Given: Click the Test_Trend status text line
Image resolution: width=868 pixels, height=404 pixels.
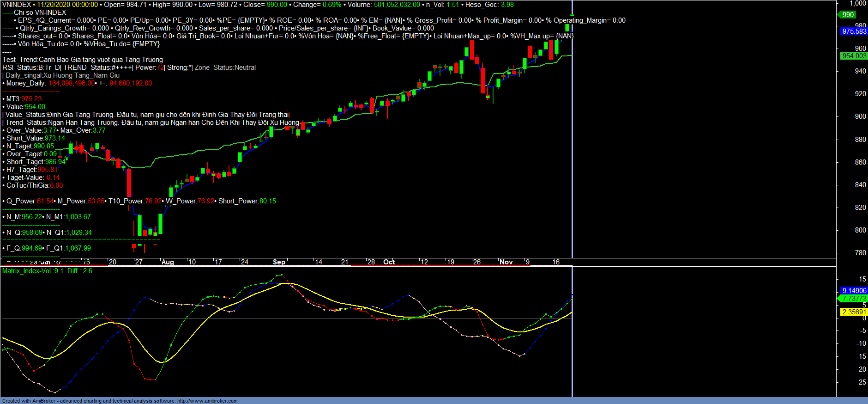Looking at the screenshot, I should pos(83,60).
